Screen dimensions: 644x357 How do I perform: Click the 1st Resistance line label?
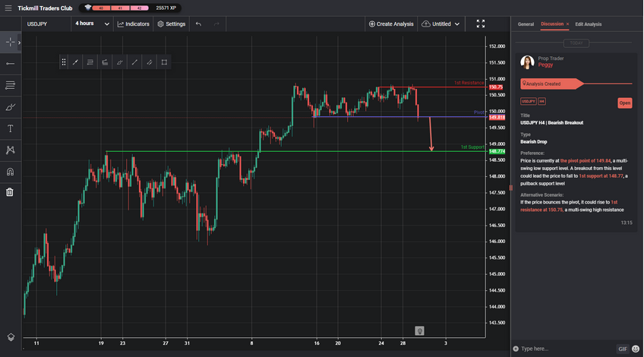(x=469, y=83)
